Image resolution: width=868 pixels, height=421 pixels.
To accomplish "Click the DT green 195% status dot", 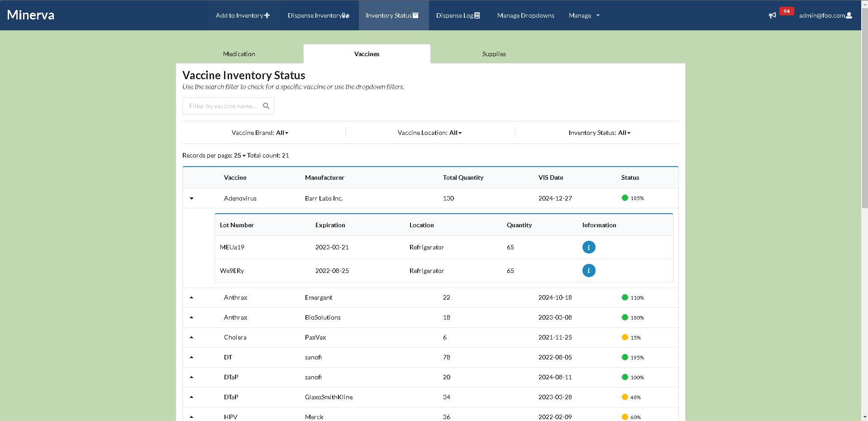I will pos(625,357).
